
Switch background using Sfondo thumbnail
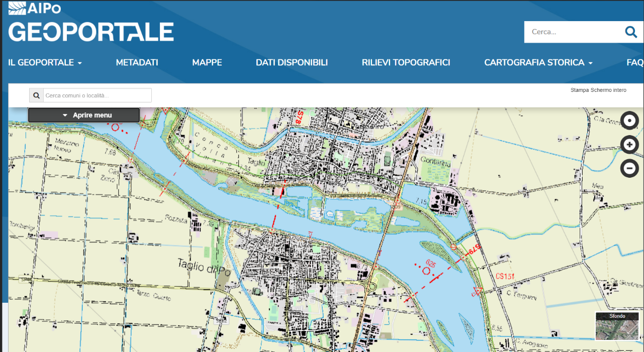617,329
